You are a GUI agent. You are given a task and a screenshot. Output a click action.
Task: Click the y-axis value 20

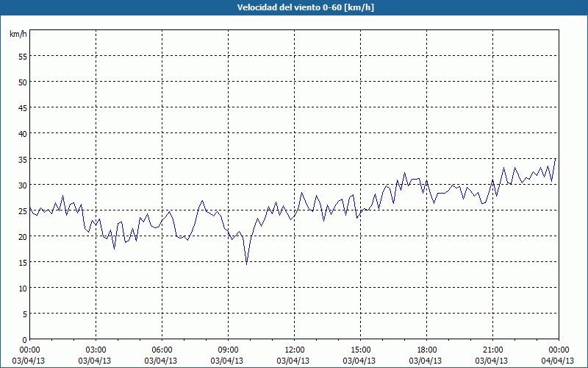tap(23, 237)
